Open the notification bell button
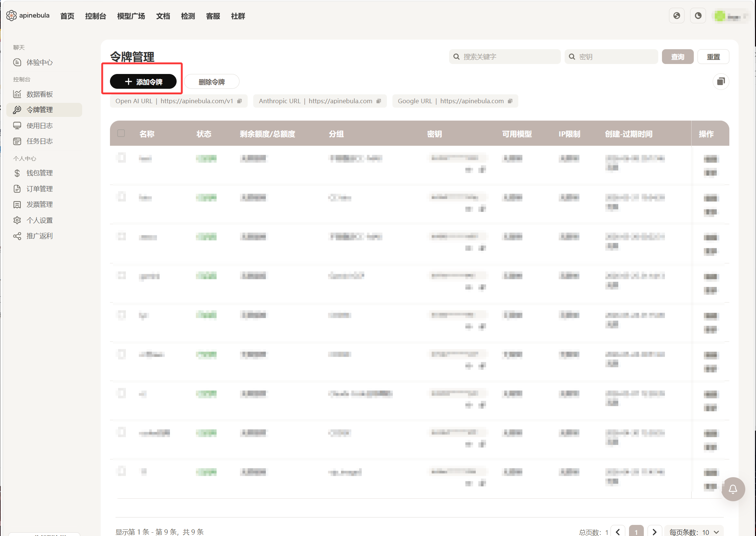Screen dimensions: 756x536 (x=733, y=489)
